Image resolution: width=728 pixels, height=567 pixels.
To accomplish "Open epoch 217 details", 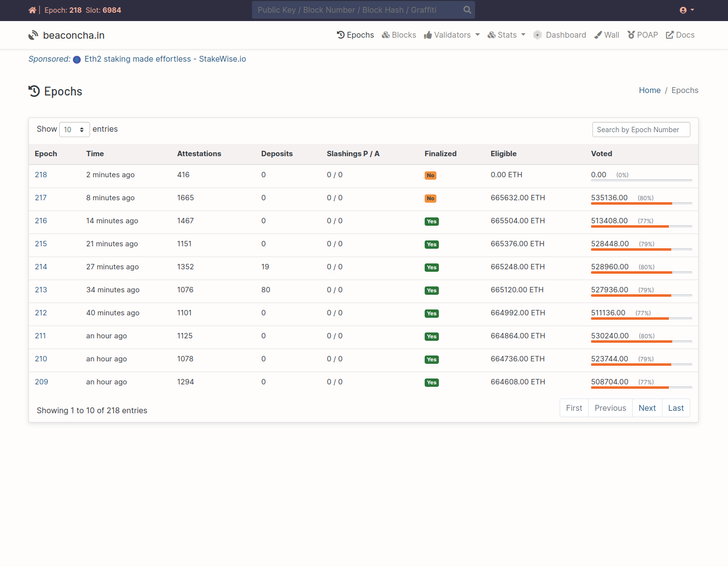I will point(41,198).
